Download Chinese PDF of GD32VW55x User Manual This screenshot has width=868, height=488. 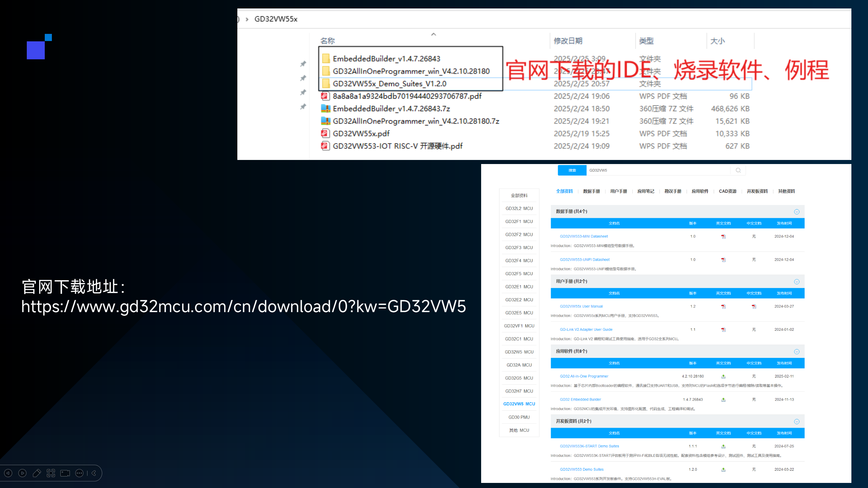click(754, 306)
